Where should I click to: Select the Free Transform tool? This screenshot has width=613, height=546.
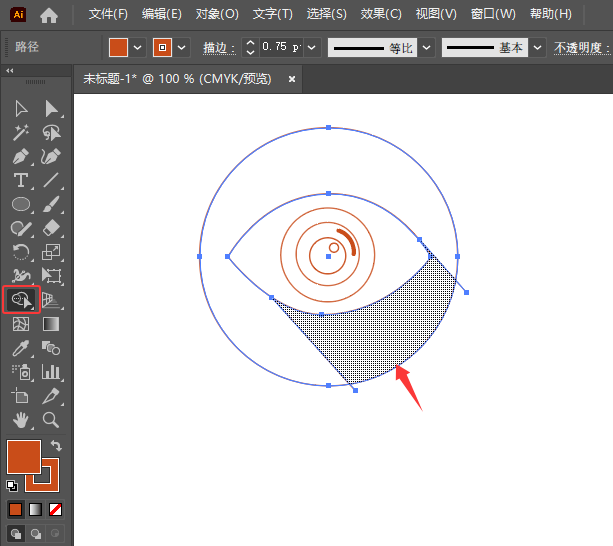[x=51, y=276]
